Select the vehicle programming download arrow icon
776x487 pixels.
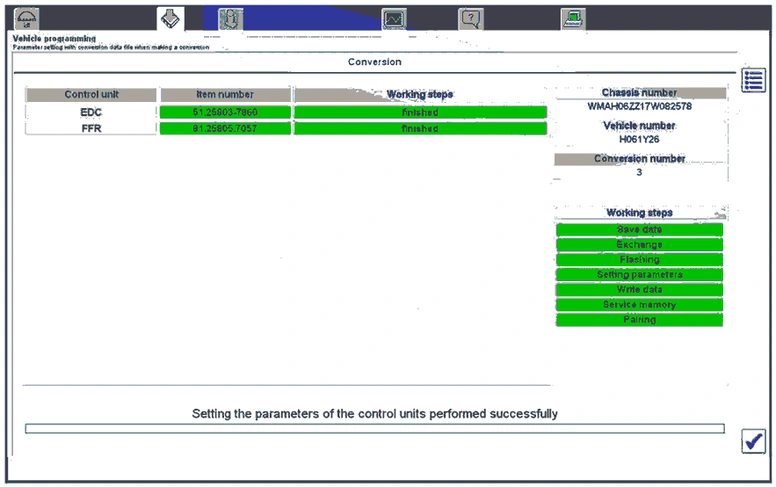[x=171, y=18]
